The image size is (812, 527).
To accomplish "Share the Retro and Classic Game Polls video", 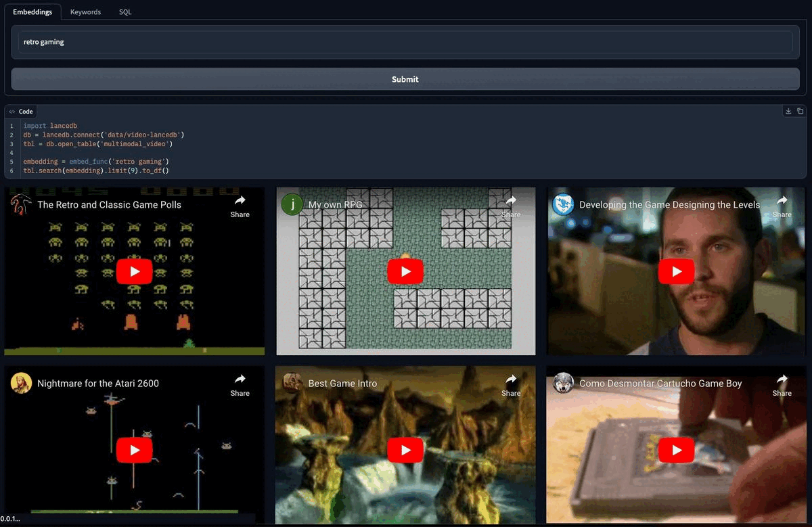I will pyautogui.click(x=240, y=206).
